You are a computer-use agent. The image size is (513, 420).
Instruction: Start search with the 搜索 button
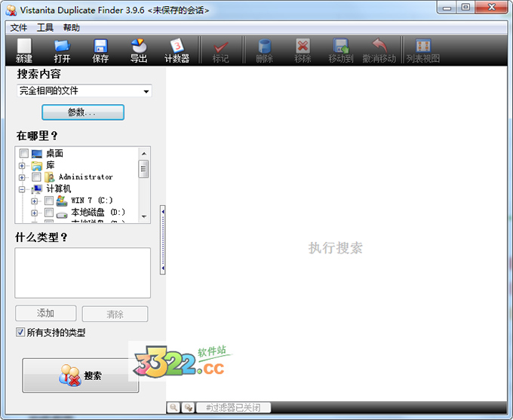tap(81, 376)
